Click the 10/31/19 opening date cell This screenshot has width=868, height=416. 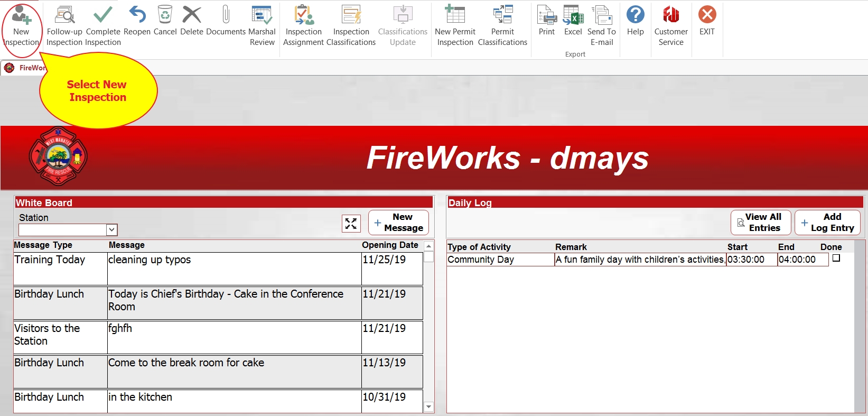click(x=392, y=401)
